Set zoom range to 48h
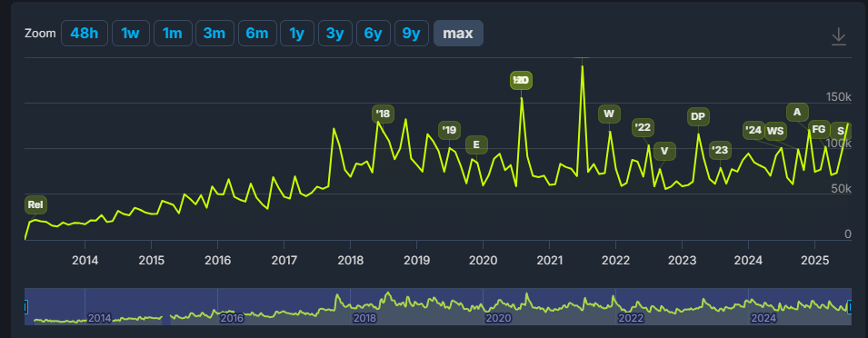 tap(85, 34)
